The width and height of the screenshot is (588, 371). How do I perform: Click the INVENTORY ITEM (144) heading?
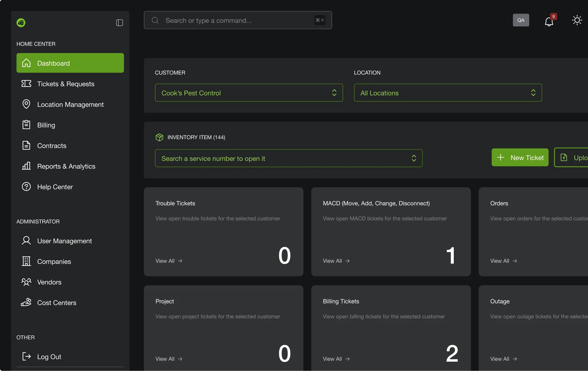(x=196, y=137)
